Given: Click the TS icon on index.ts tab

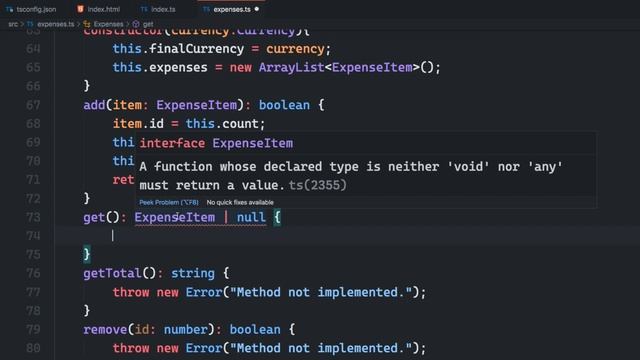Looking at the screenshot, I should pyautogui.click(x=144, y=9).
